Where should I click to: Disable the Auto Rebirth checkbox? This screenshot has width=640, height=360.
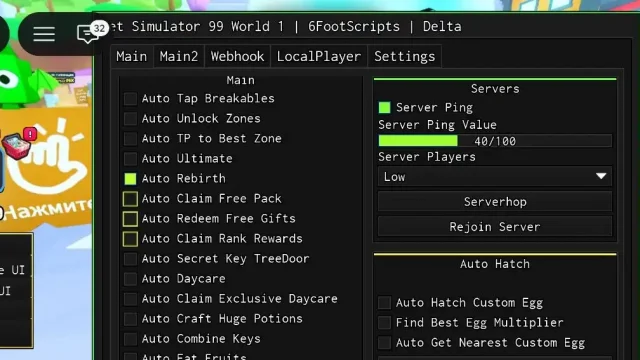point(130,178)
